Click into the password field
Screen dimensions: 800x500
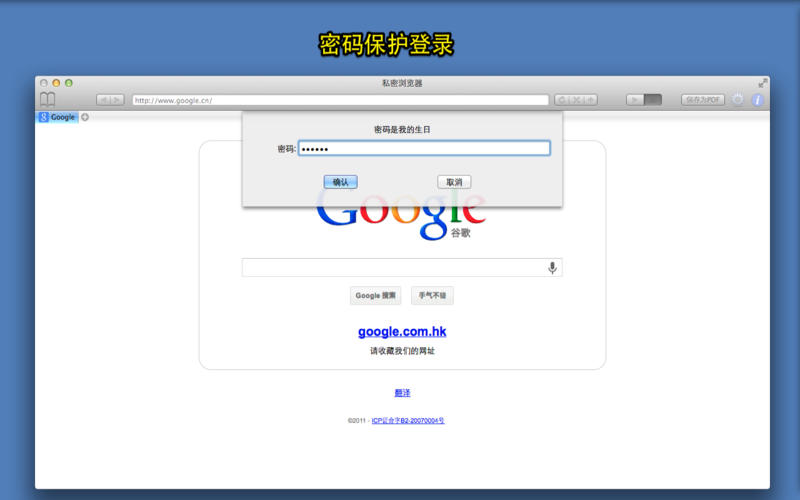pyautogui.click(x=424, y=148)
